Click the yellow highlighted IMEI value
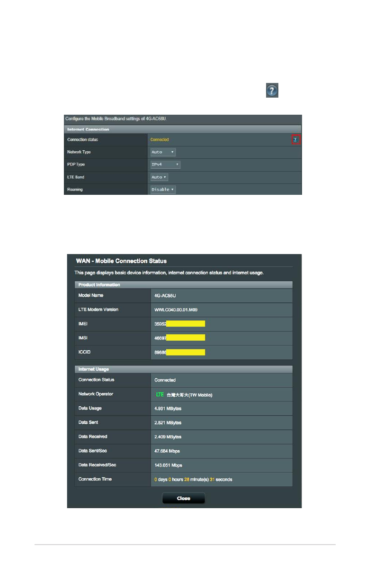392x583 pixels. (185, 324)
